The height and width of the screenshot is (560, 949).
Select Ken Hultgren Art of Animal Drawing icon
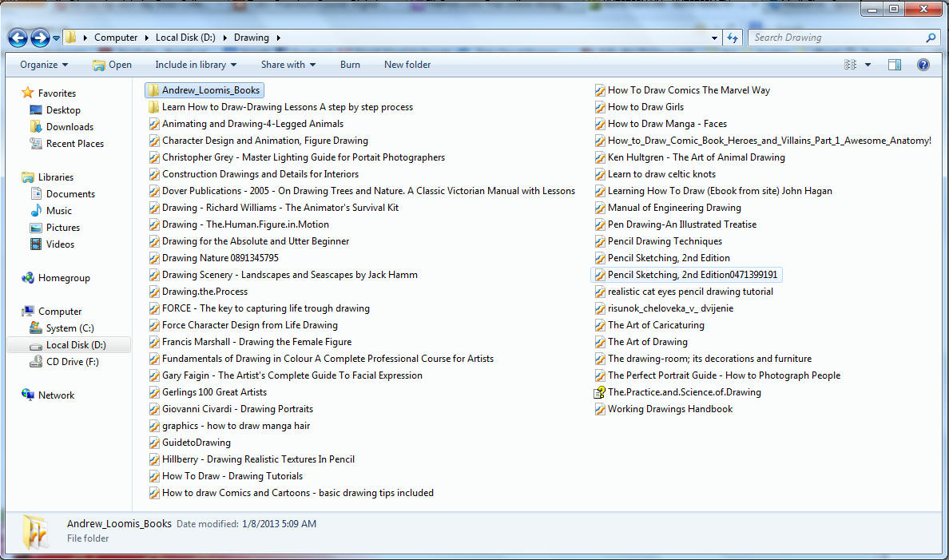tap(600, 157)
